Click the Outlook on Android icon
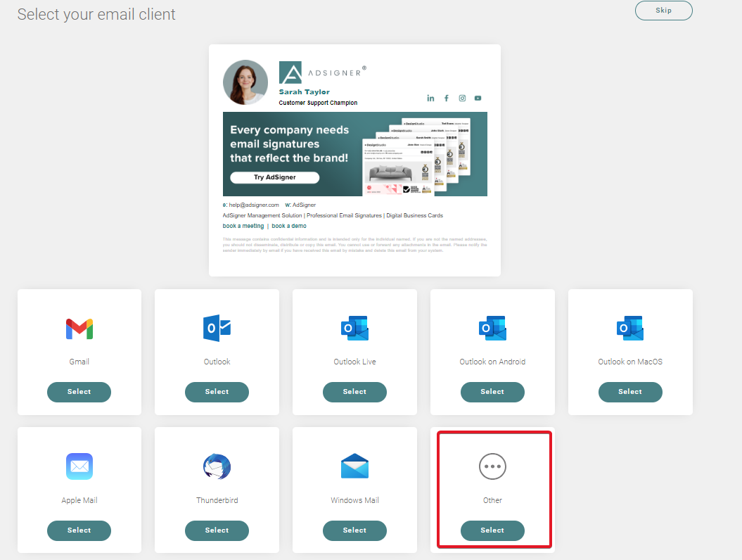Screen dimensions: 742x560 click(x=492, y=328)
